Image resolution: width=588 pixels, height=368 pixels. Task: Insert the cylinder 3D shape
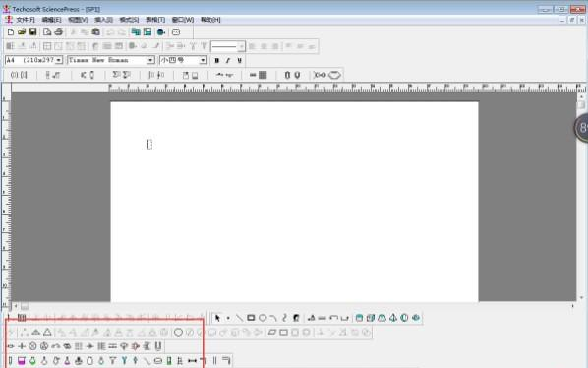[x=359, y=318]
